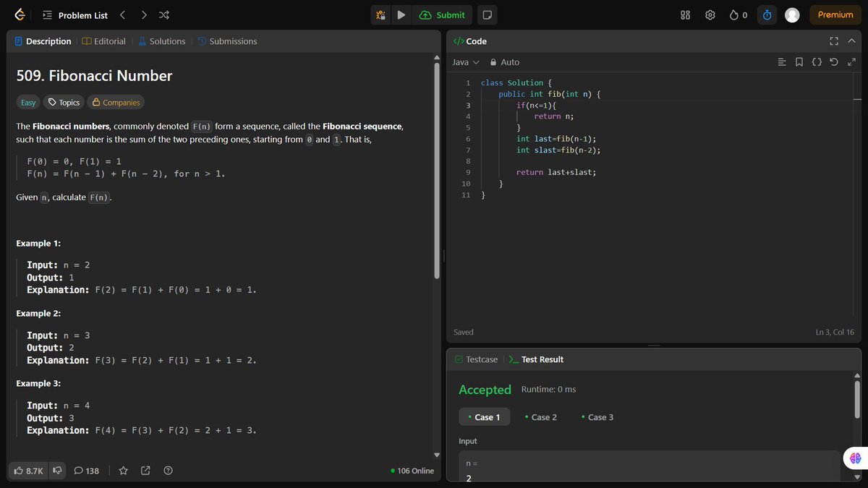
Task: Expand editor to fullscreen diagonal arrows
Action: (851, 62)
